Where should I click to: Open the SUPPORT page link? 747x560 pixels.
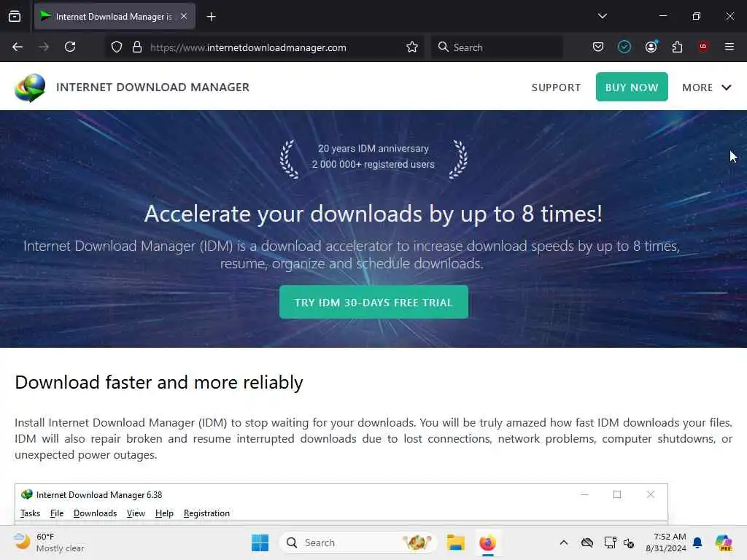coord(557,87)
